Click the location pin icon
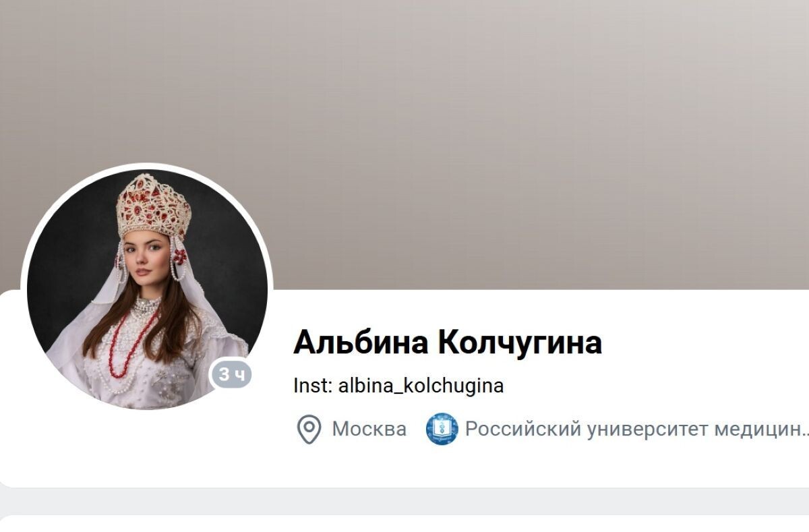 coord(309,430)
